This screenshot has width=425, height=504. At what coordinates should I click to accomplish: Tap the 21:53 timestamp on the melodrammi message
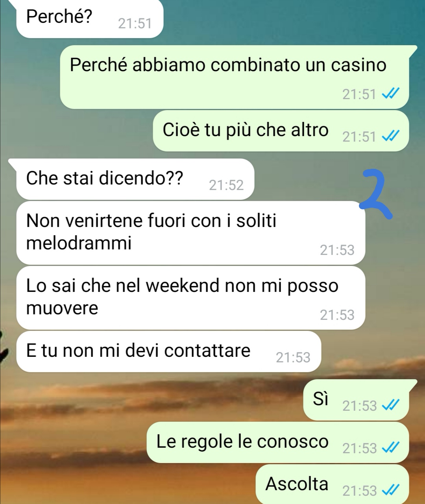point(337,250)
